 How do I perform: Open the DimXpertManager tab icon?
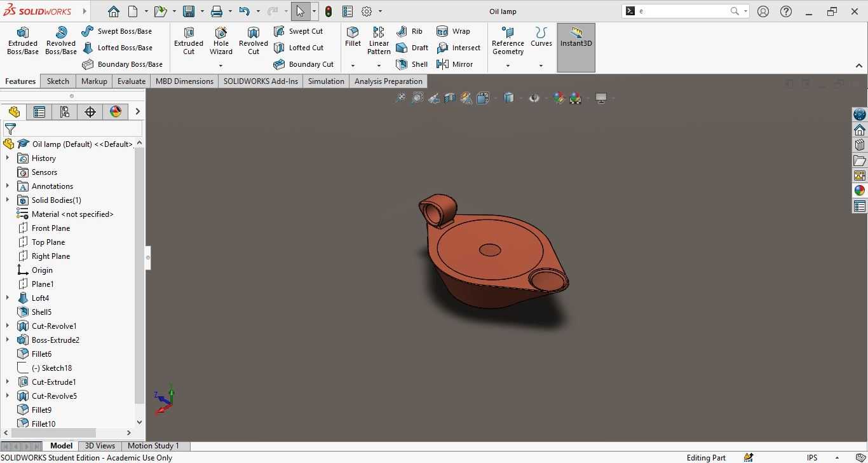90,112
